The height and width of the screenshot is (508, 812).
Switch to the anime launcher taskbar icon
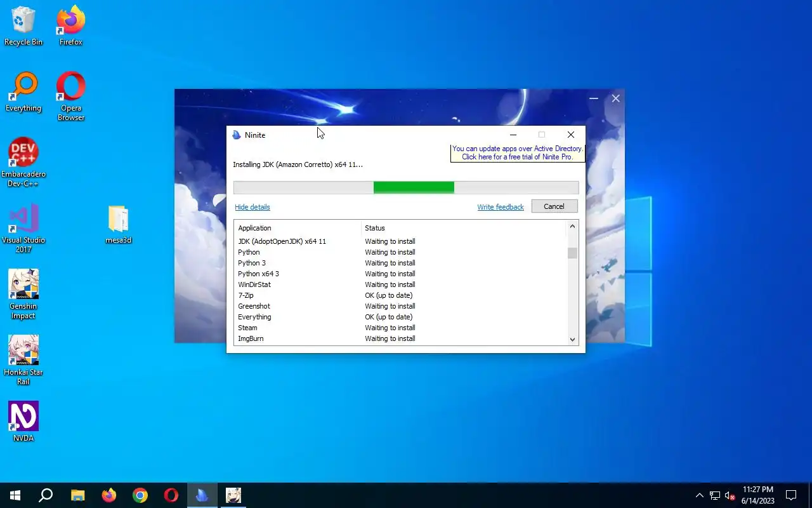pyautogui.click(x=233, y=495)
